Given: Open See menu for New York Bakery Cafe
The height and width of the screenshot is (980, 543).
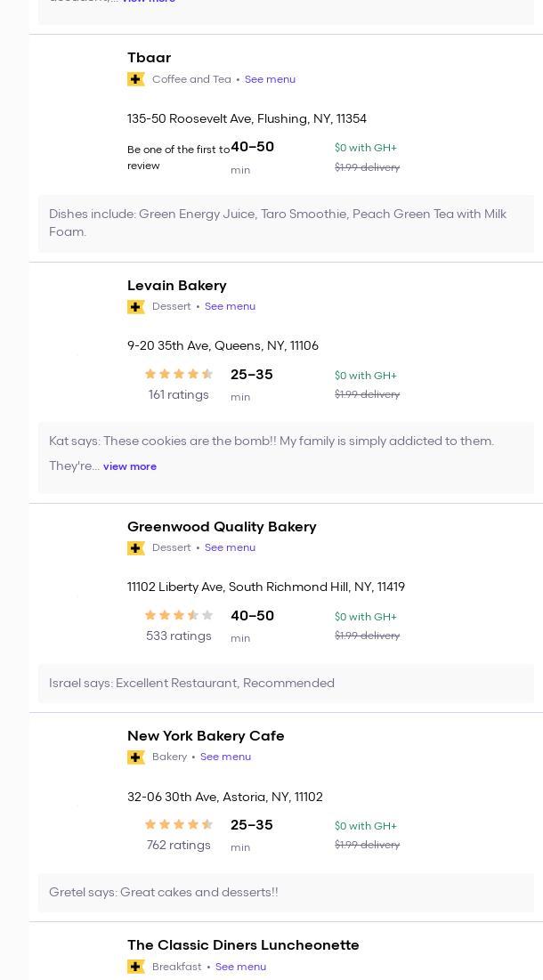Looking at the screenshot, I should (x=225, y=757).
